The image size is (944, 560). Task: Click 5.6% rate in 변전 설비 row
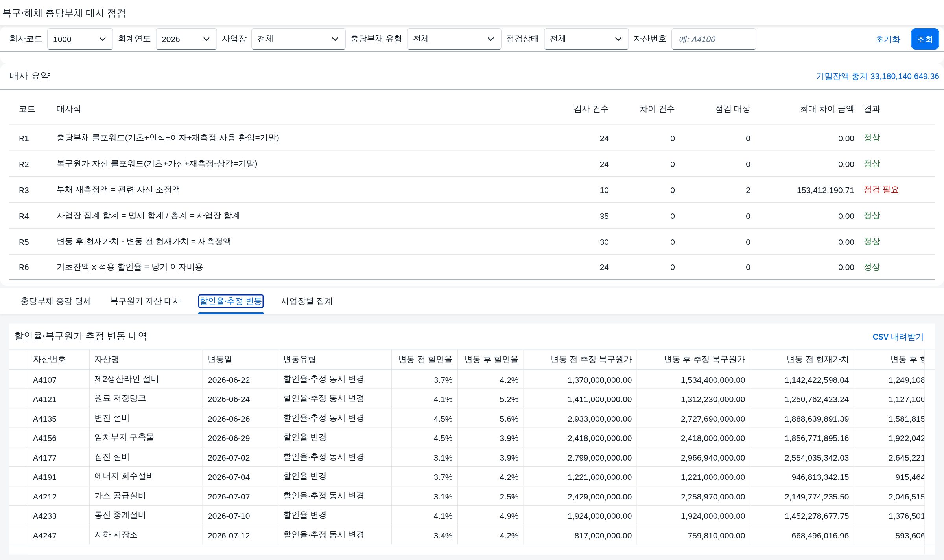point(509,419)
